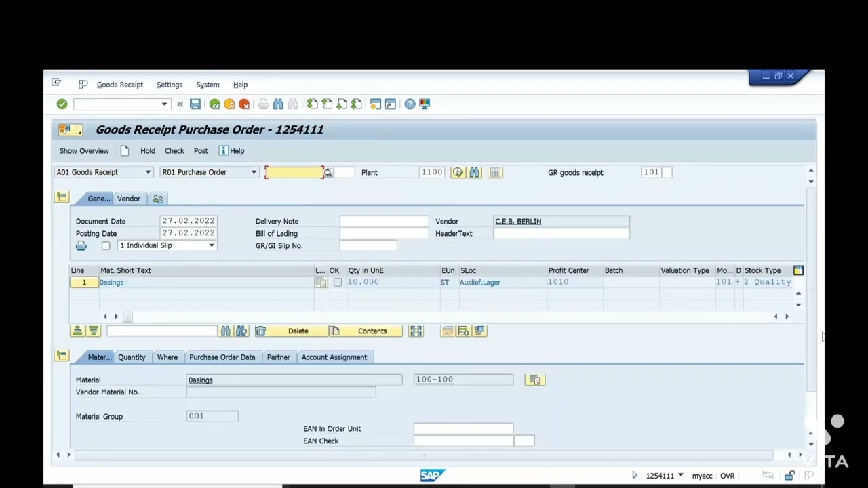This screenshot has height=488, width=868.
Task: Open the Settings menu
Action: click(170, 85)
